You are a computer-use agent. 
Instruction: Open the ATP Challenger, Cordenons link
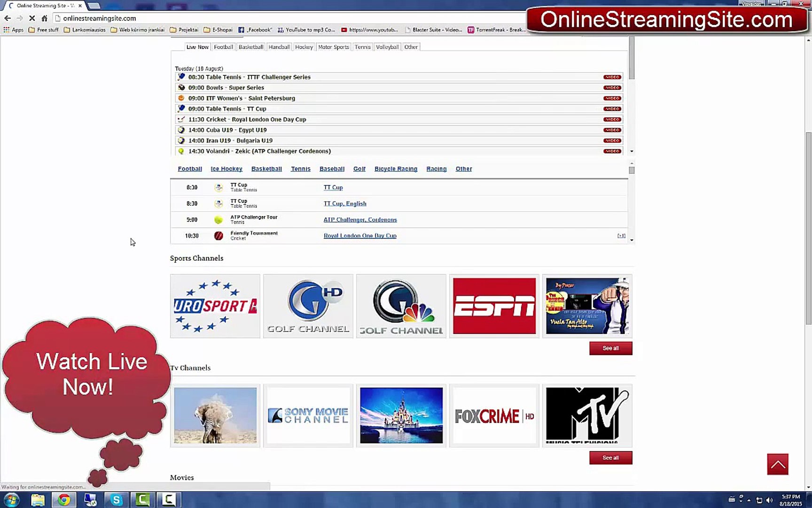click(x=360, y=220)
